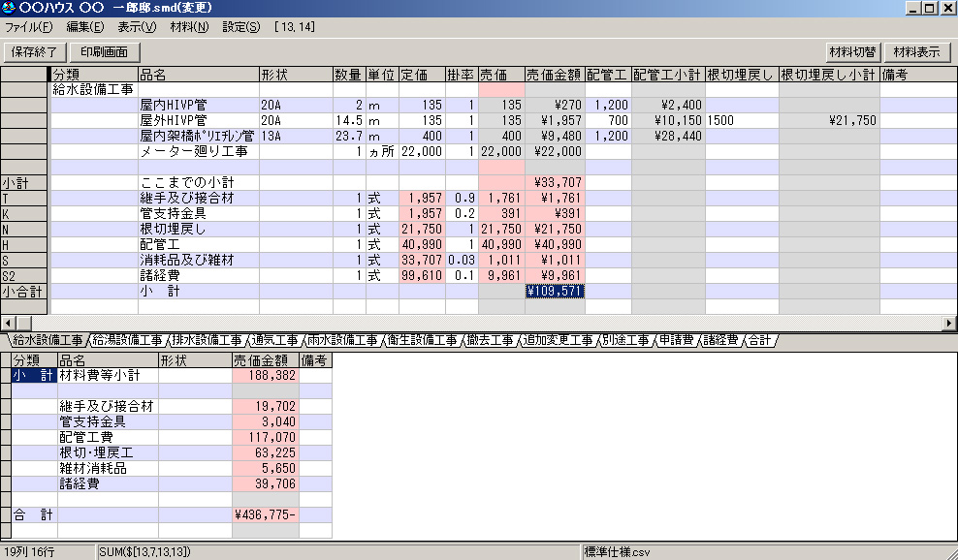This screenshot has height=560, width=958.
Task: Switch to the 追加変更工事 tab
Action: tap(558, 340)
